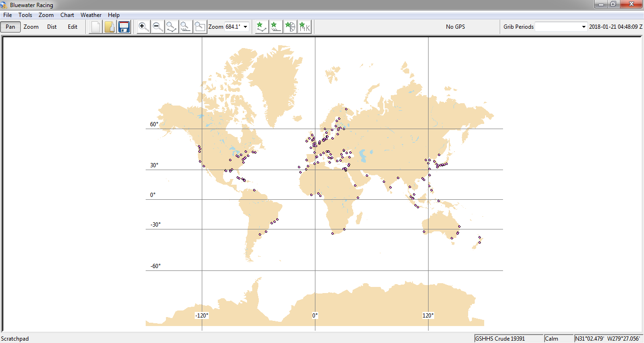
Task: Click the 60° latitude label
Action: (x=154, y=124)
